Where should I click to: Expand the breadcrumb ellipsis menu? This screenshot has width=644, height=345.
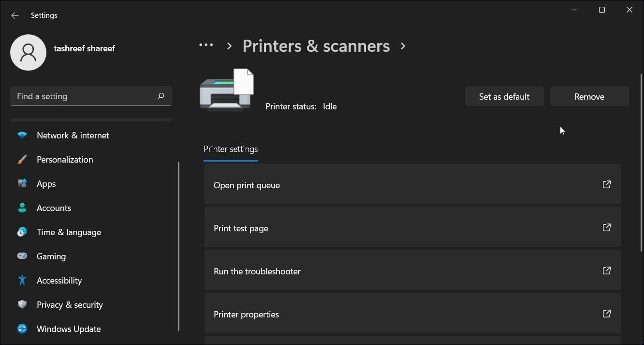click(206, 45)
